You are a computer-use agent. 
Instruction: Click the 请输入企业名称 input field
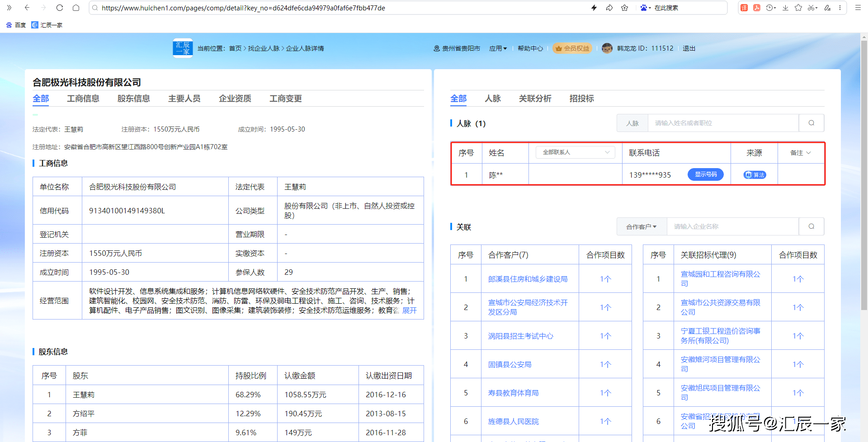click(732, 226)
